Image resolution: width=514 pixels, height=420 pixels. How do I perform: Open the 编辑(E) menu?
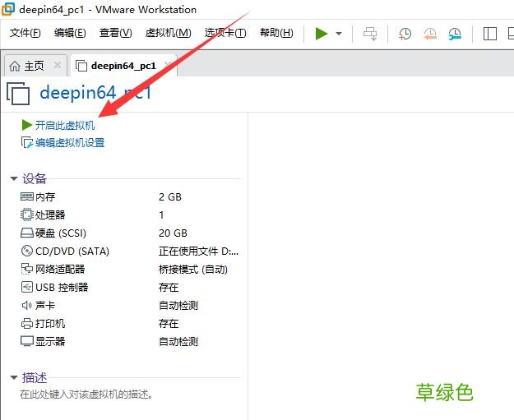(x=70, y=33)
